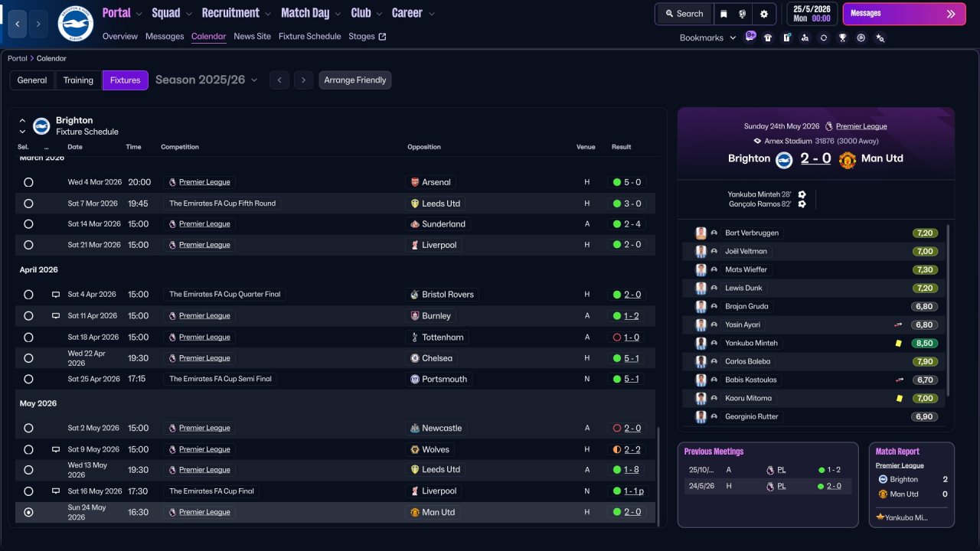Click the TV icon on the Bristol Rovers fixture
Viewport: 980px width, 551px height.
coord(55,295)
